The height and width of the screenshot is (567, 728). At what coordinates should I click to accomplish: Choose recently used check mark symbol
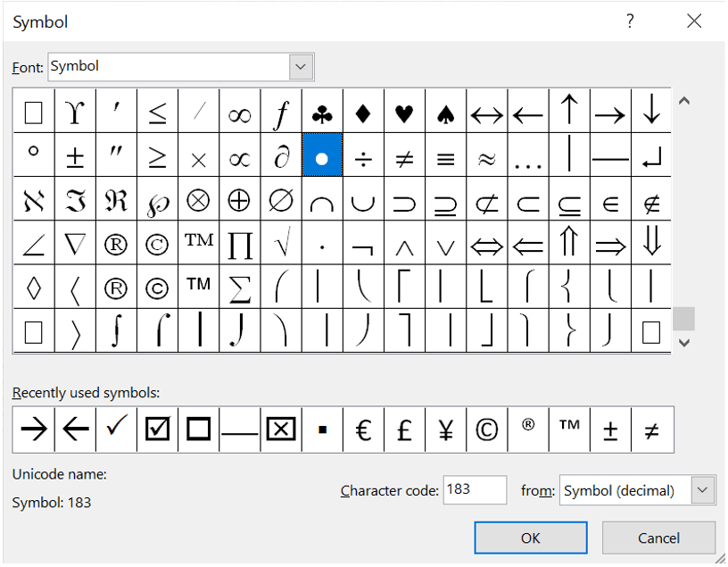[x=116, y=430]
